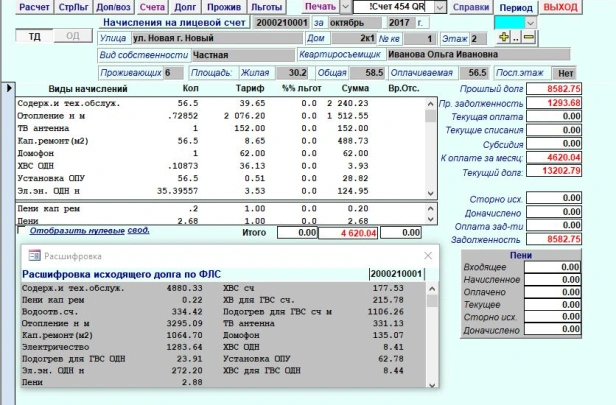Screen dimensions: 616x405
Task: Open the Справки menu
Action: coord(471,7)
